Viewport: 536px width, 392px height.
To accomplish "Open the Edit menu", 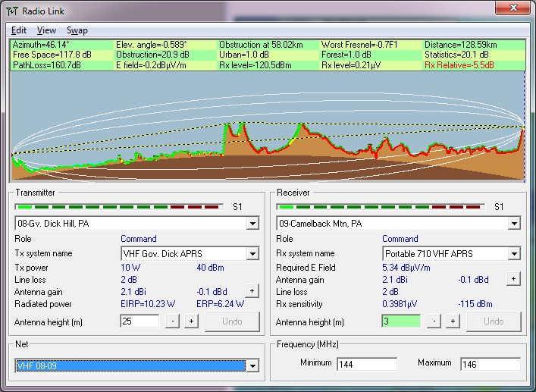I will point(19,30).
